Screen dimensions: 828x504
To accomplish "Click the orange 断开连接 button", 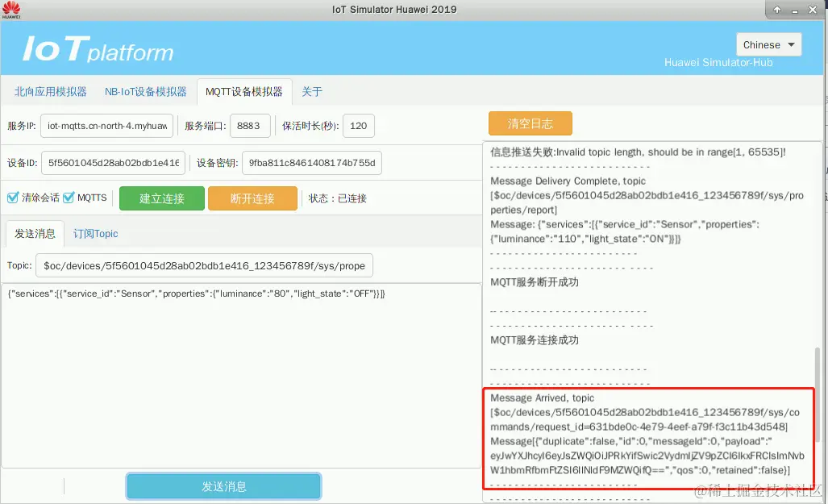I will (x=252, y=198).
